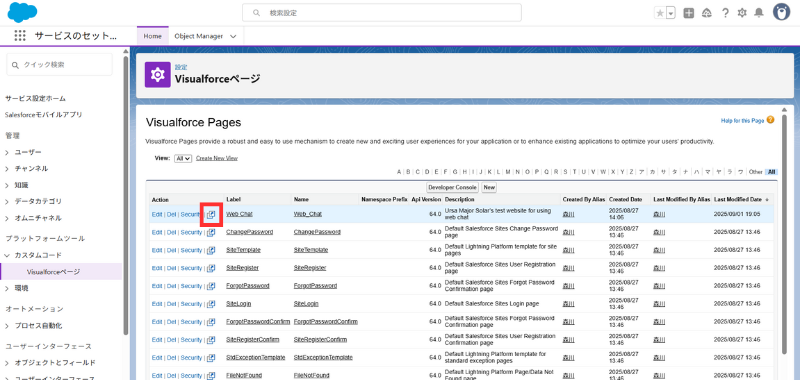Click the Developer Console button
Screen dimensions: 800x380
pos(453,188)
